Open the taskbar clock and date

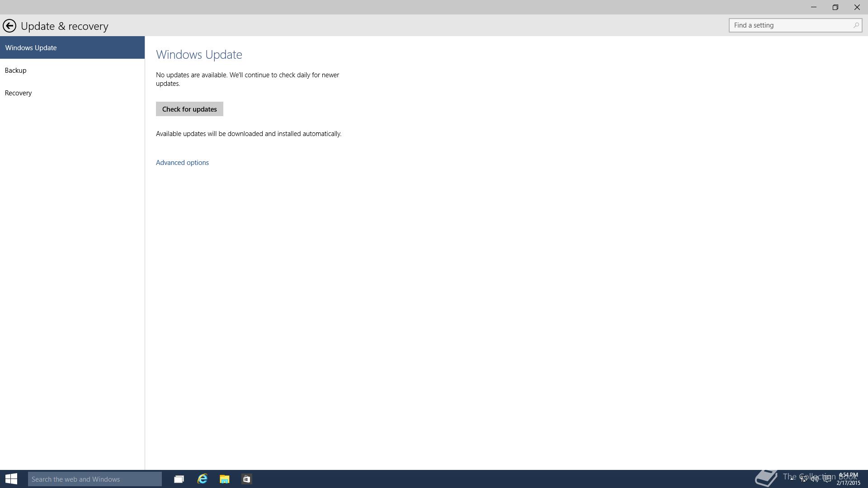[x=848, y=479]
